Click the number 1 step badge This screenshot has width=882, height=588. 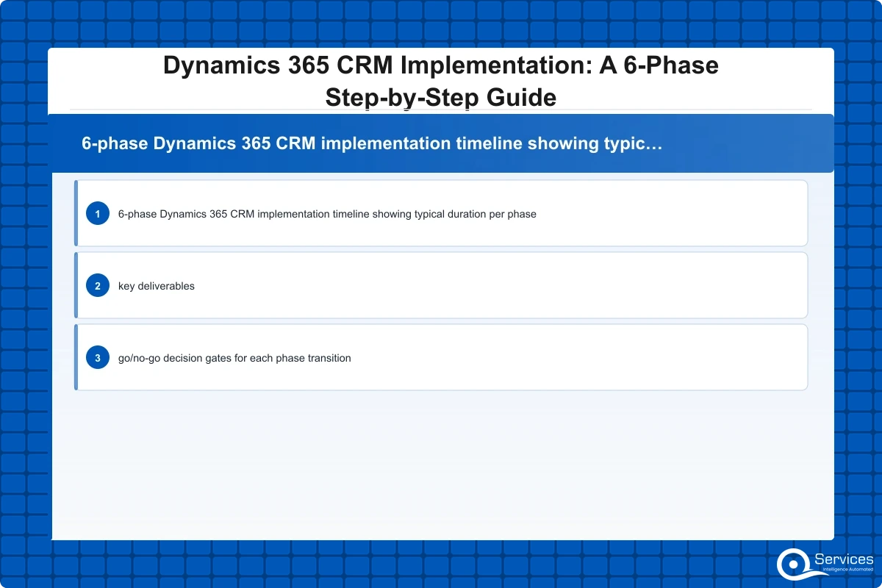[x=98, y=214]
